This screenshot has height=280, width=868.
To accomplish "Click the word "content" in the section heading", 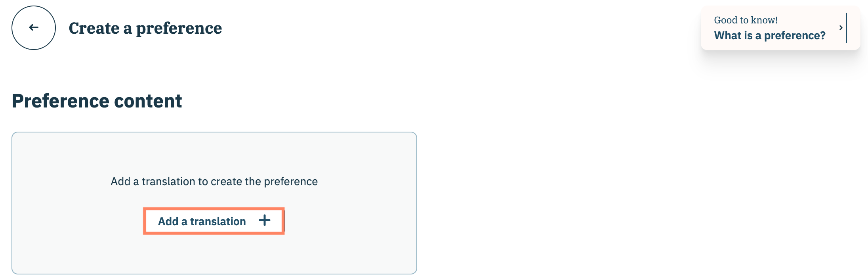I will (148, 101).
